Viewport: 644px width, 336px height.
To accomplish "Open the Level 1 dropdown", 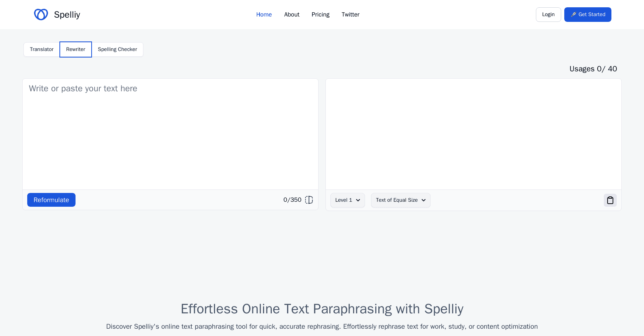I will [348, 200].
